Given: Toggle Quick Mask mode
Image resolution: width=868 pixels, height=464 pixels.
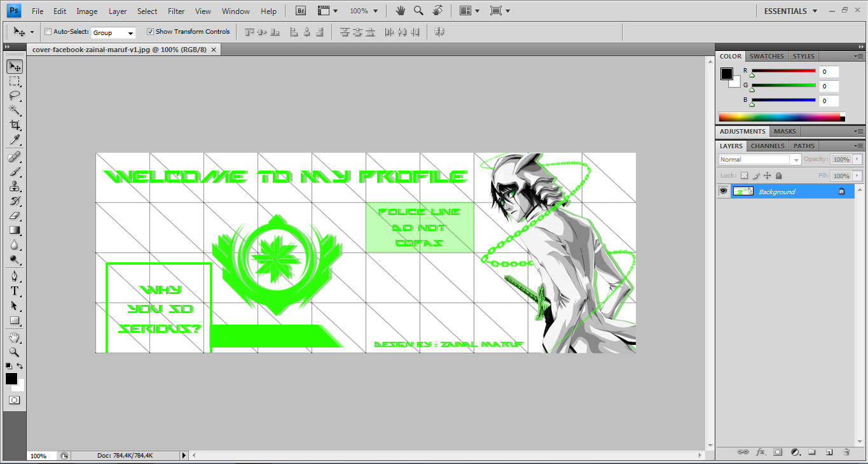Looking at the screenshot, I should point(14,400).
